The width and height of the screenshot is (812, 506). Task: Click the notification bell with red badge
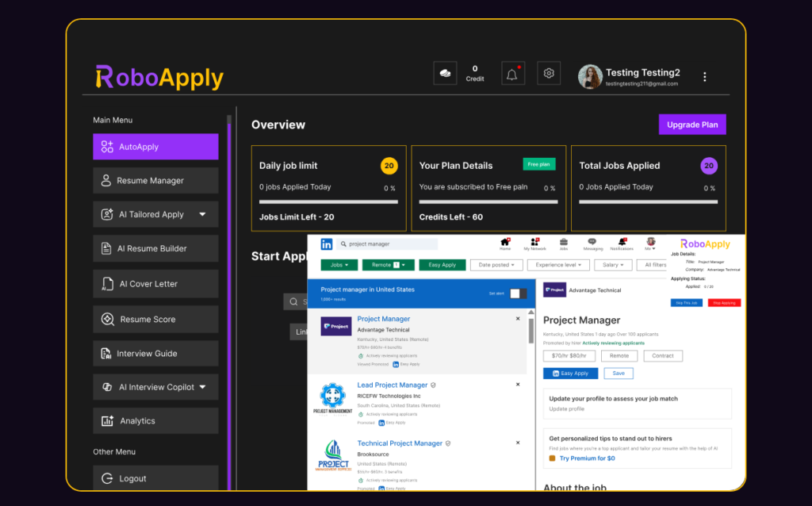(x=512, y=72)
